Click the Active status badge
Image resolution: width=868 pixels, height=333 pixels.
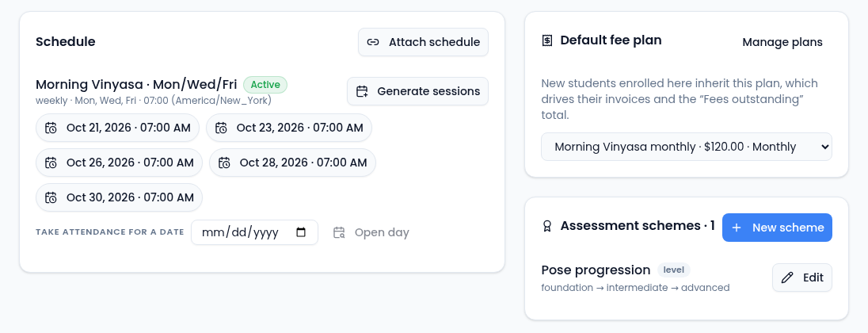265,85
